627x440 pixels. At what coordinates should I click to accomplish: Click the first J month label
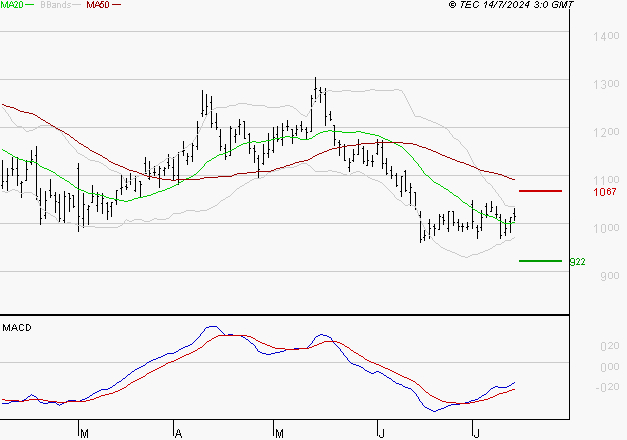point(381,434)
